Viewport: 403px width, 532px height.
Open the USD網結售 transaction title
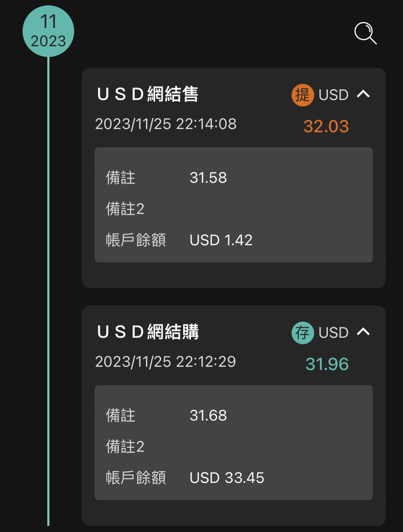pos(148,95)
